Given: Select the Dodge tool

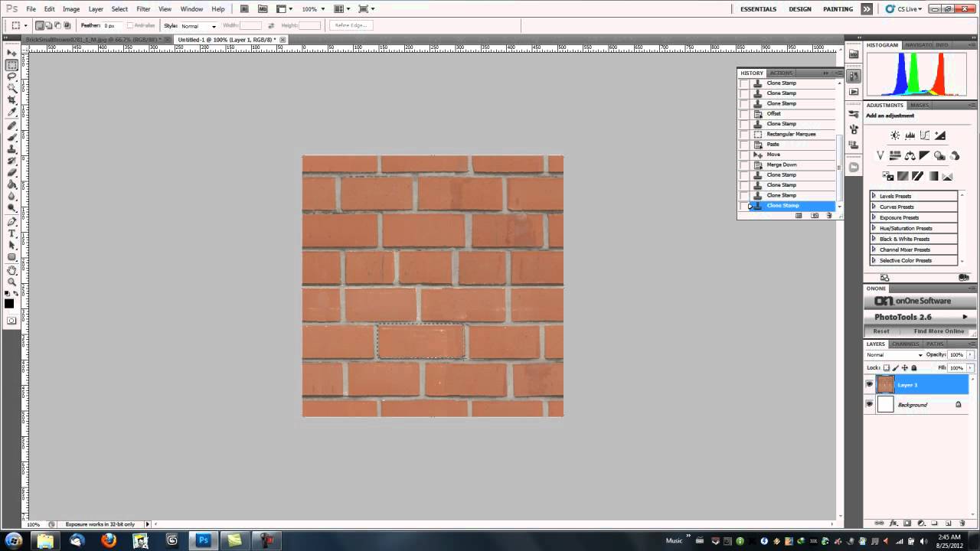Looking at the screenshot, I should point(11,207).
